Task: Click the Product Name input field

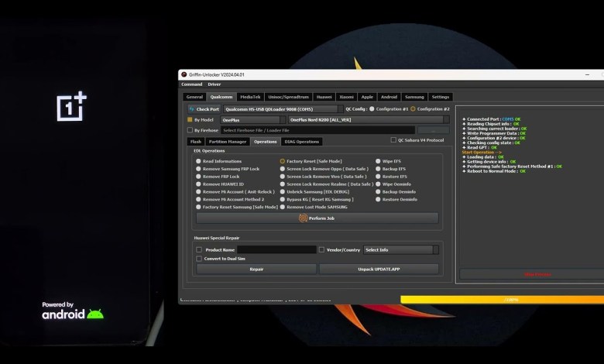Action: click(x=276, y=250)
